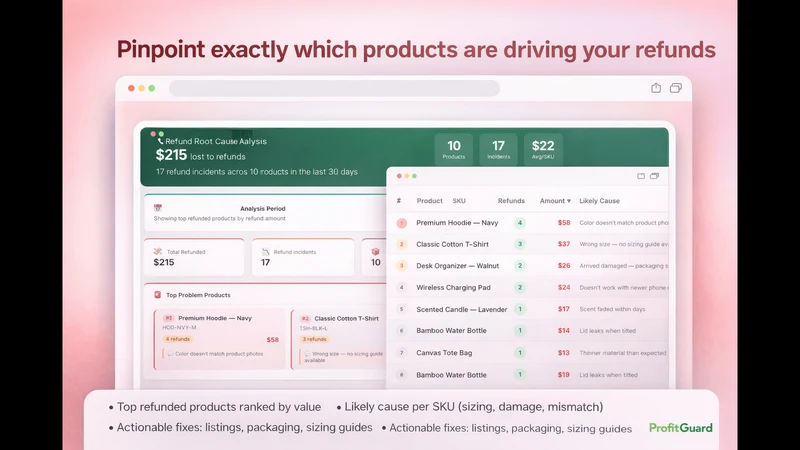Click the Refund incidents card icon
The image size is (800, 450).
[x=265, y=252]
